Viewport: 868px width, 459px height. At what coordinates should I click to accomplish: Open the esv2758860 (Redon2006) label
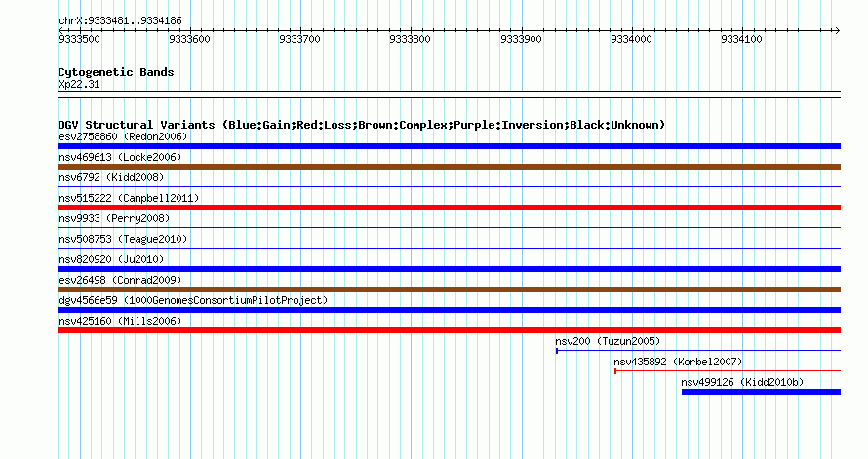coord(123,136)
